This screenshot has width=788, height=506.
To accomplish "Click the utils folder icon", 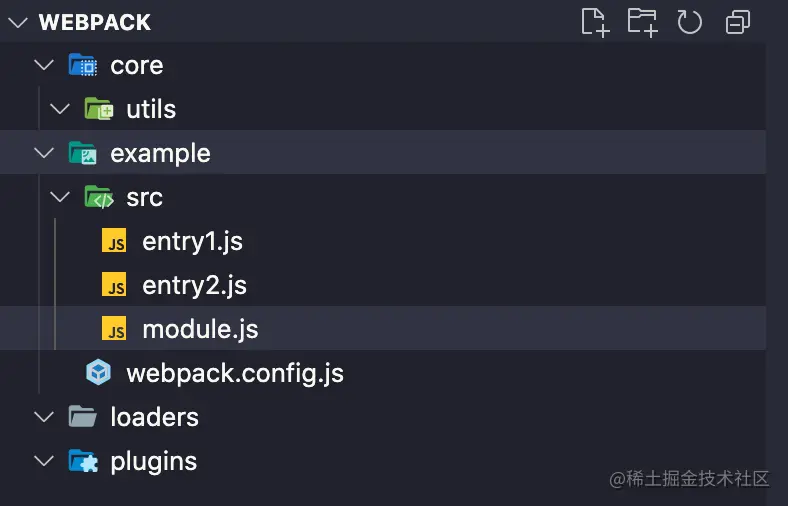I will 98,110.
